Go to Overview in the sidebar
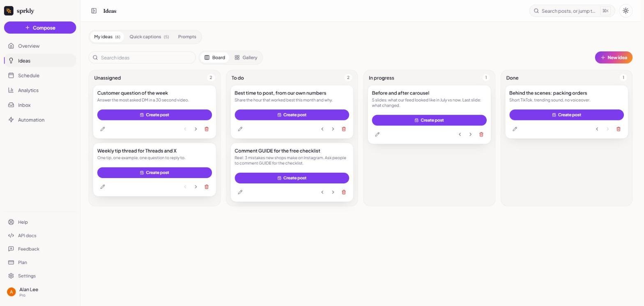This screenshot has height=306, width=644. tap(40, 46)
